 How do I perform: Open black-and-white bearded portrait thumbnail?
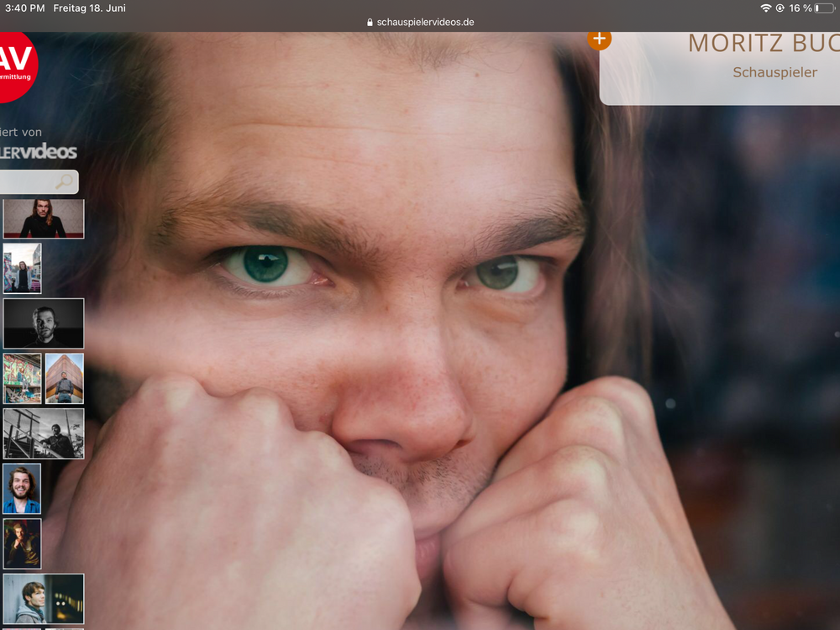click(x=44, y=323)
